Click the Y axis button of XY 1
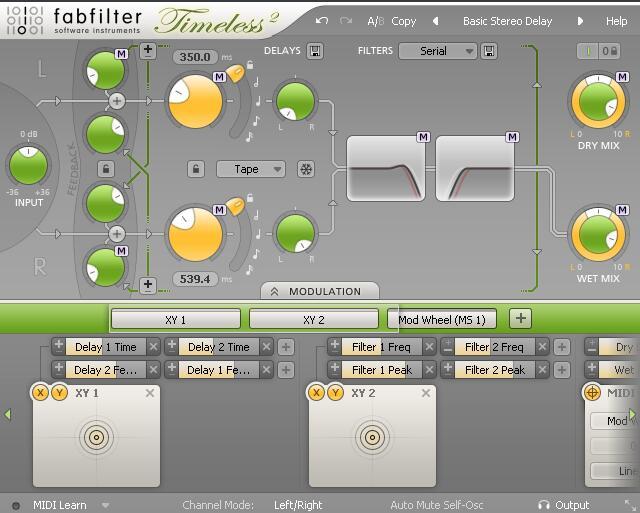 coord(60,393)
